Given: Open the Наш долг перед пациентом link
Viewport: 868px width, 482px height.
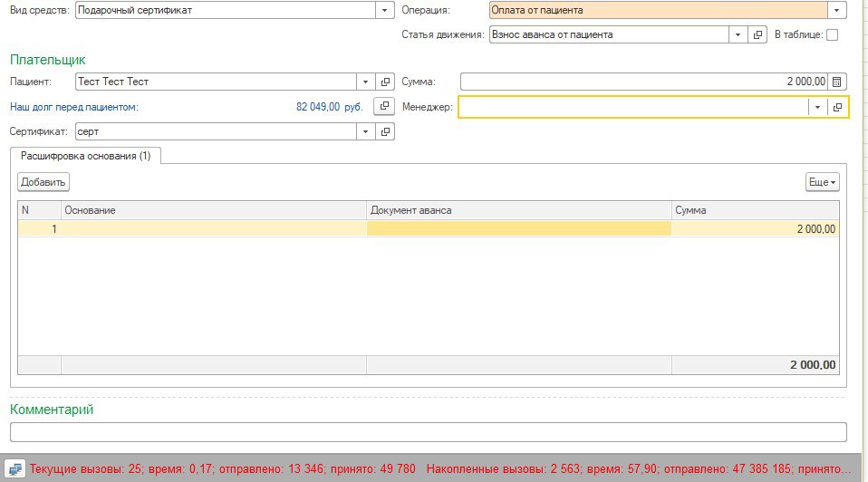Looking at the screenshot, I should click(x=74, y=107).
